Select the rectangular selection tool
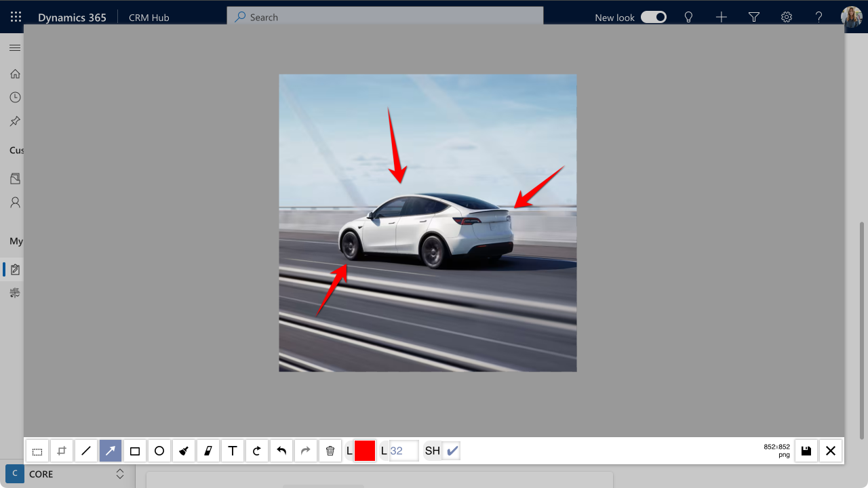Viewport: 868px width, 488px height. (x=37, y=451)
